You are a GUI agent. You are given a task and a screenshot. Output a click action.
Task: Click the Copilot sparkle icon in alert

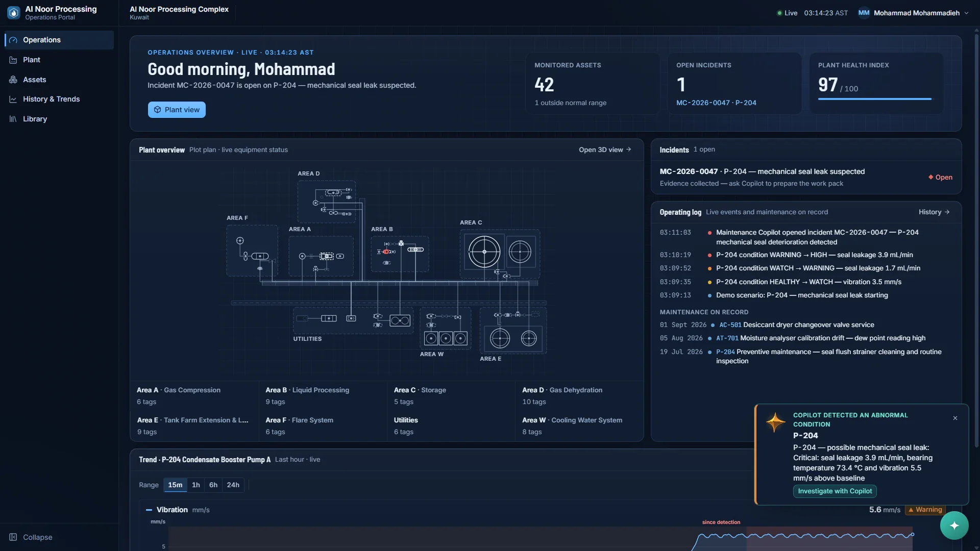click(775, 422)
